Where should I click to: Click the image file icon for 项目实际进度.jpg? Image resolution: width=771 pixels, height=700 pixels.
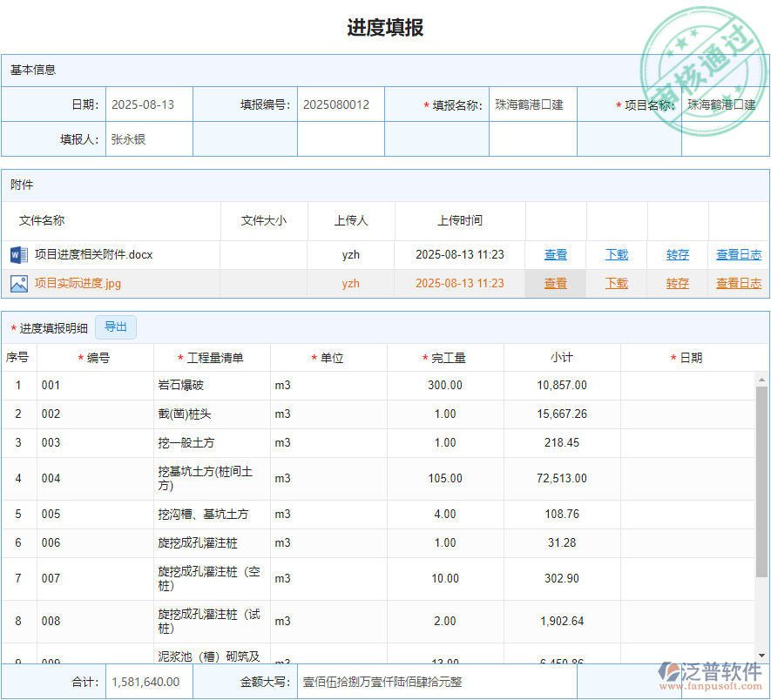click(20, 283)
